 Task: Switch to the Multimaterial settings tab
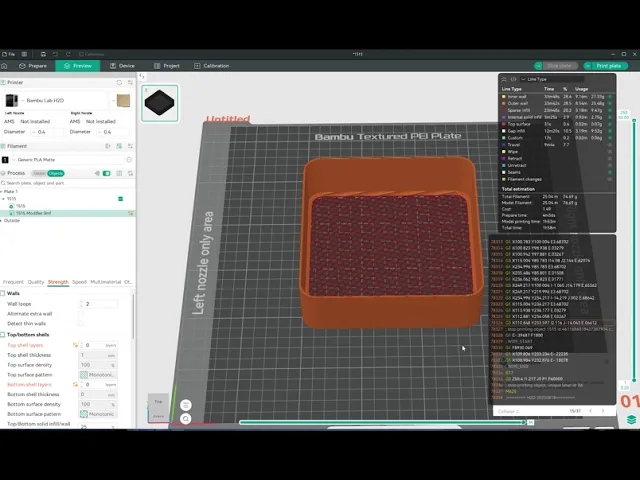coord(105,282)
